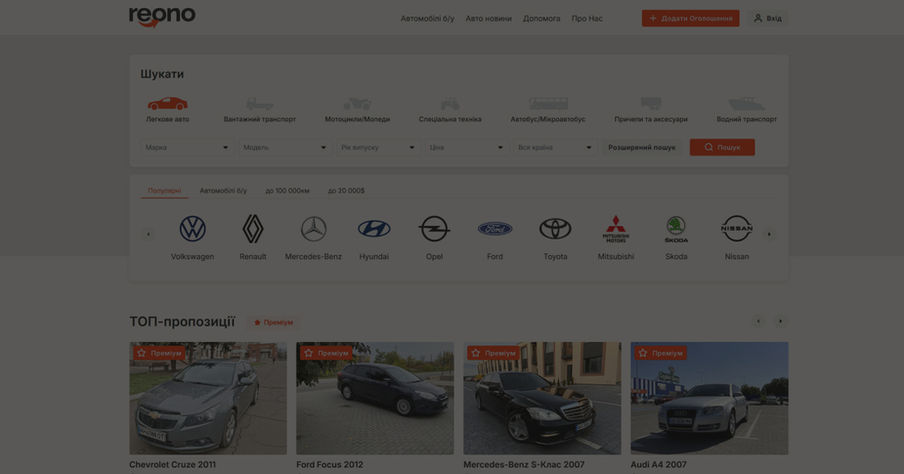Favorite the Chevrolet Cruze listing star

[142, 353]
